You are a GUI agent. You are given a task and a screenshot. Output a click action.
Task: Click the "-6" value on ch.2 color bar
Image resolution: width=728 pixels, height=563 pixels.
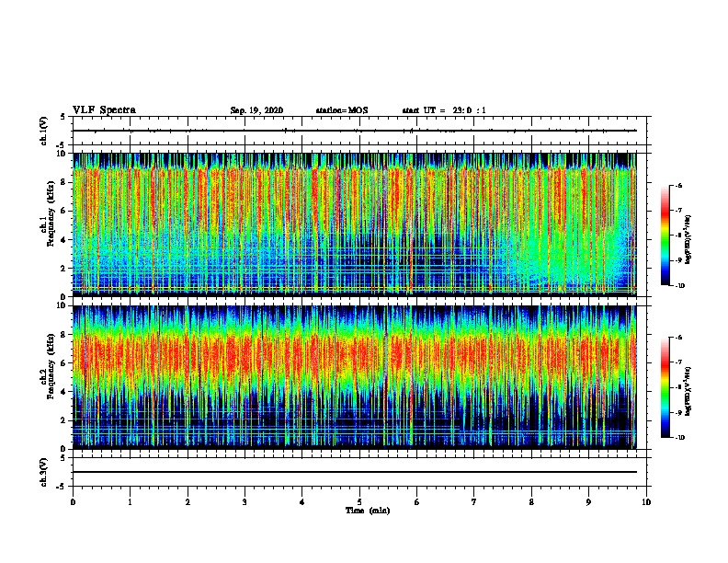[678, 338]
